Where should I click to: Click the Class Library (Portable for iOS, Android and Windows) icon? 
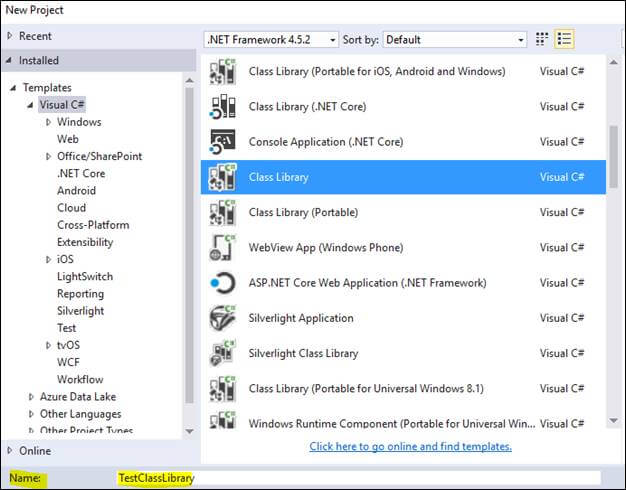(x=223, y=71)
